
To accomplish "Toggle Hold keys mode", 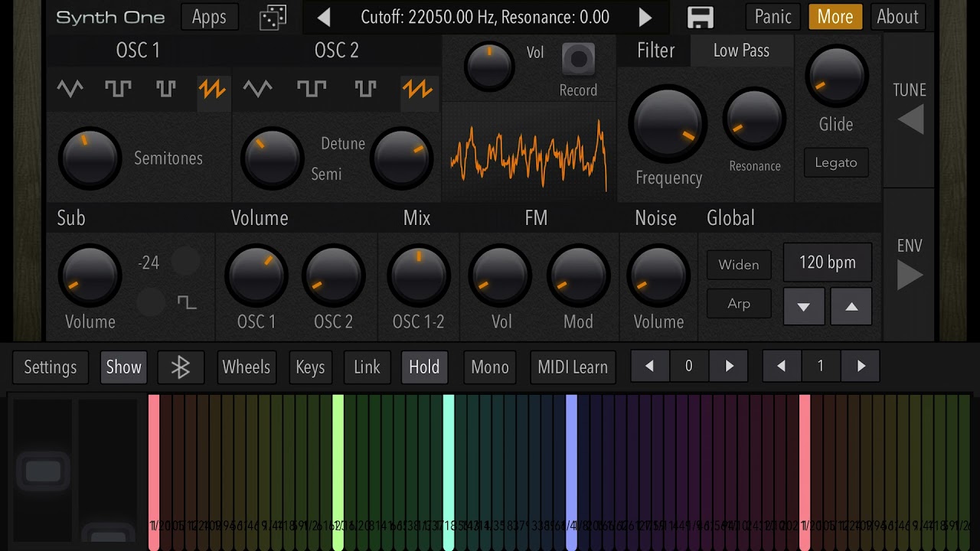I will (424, 367).
